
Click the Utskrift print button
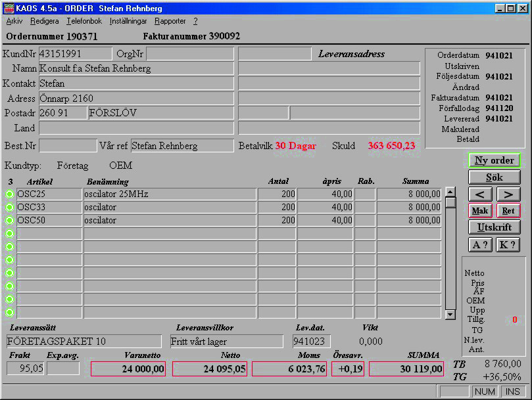pyautogui.click(x=494, y=228)
